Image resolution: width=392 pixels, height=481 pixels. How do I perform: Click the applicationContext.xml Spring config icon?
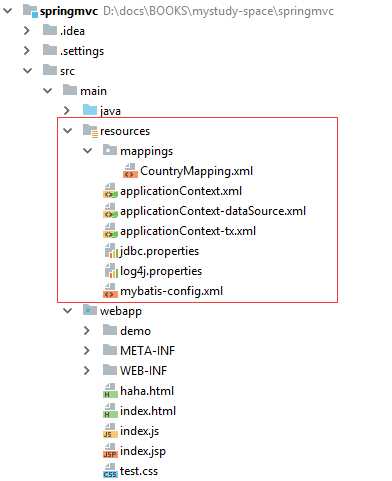point(110,191)
